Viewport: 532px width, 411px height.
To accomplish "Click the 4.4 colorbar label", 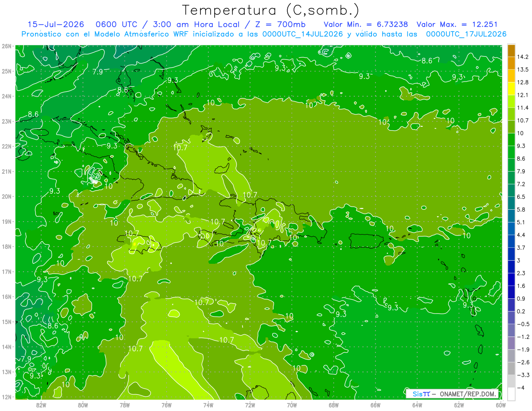I will tap(521, 235).
